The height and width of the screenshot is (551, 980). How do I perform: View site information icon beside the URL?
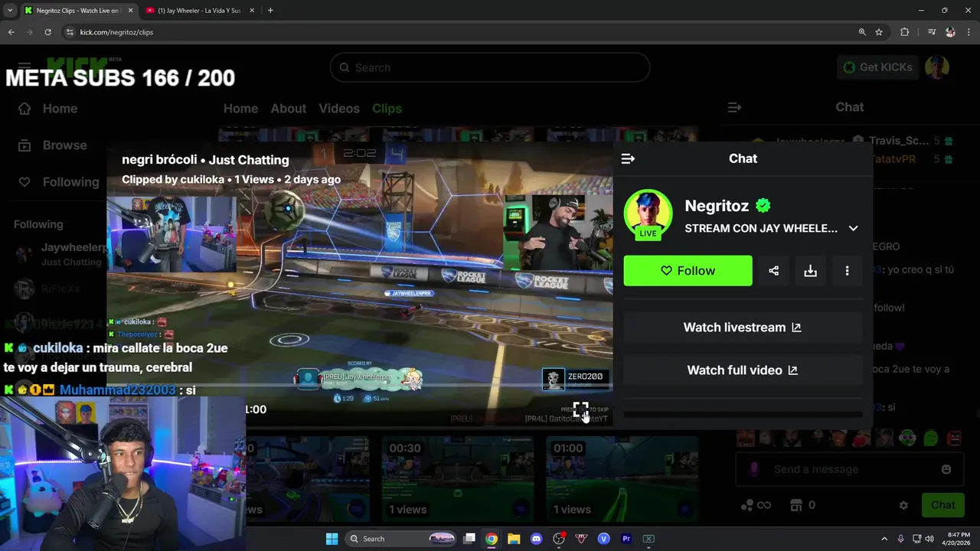point(70,32)
